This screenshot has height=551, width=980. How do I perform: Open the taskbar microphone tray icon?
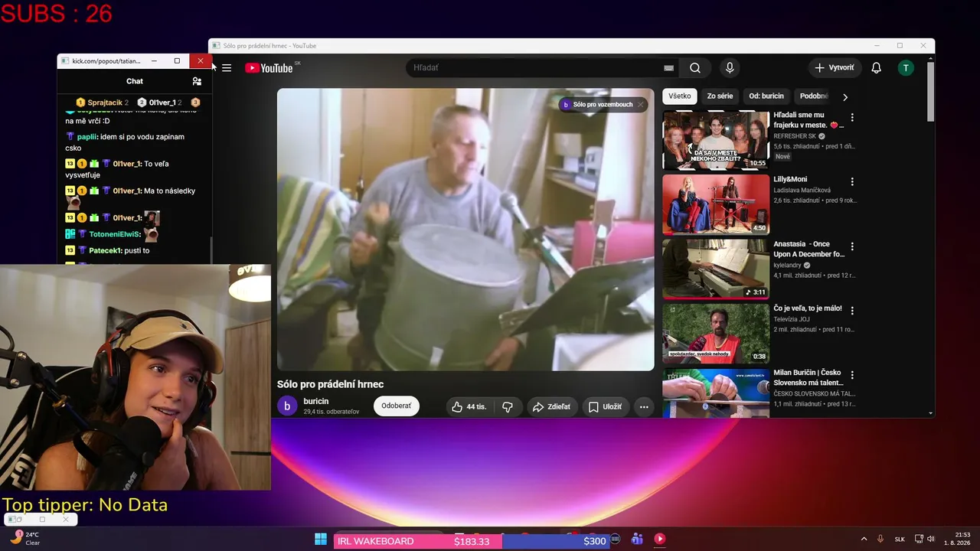pos(880,540)
